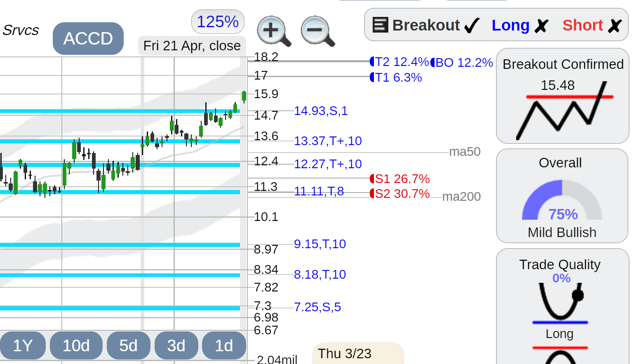The height and width of the screenshot is (364, 632).
Task: Click the ma200 line label
Action: pyautogui.click(x=461, y=197)
